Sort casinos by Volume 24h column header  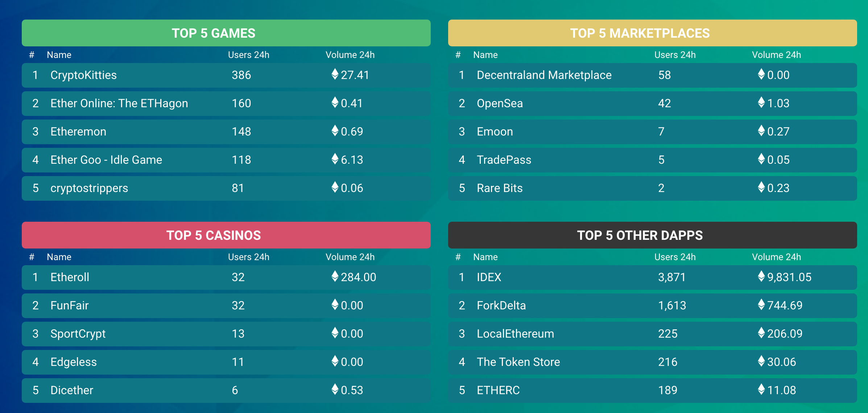[350, 257]
